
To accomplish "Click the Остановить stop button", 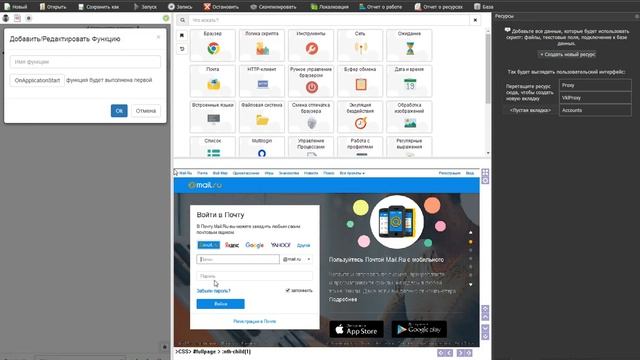I will (221, 7).
